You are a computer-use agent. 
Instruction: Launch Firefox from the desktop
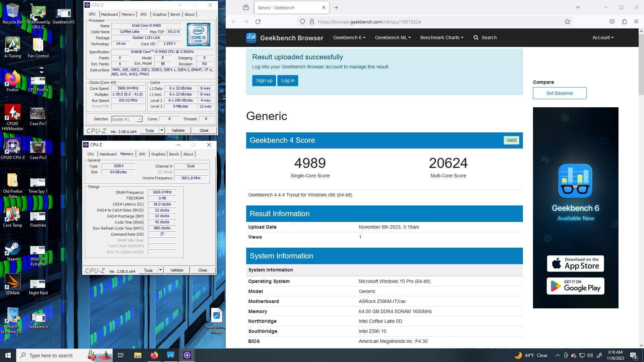point(12,81)
